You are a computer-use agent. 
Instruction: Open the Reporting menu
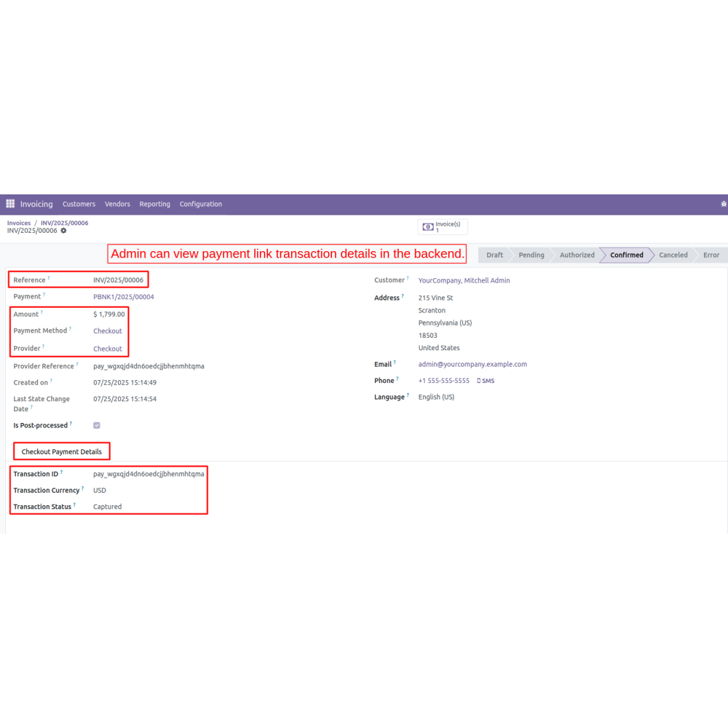(x=154, y=204)
